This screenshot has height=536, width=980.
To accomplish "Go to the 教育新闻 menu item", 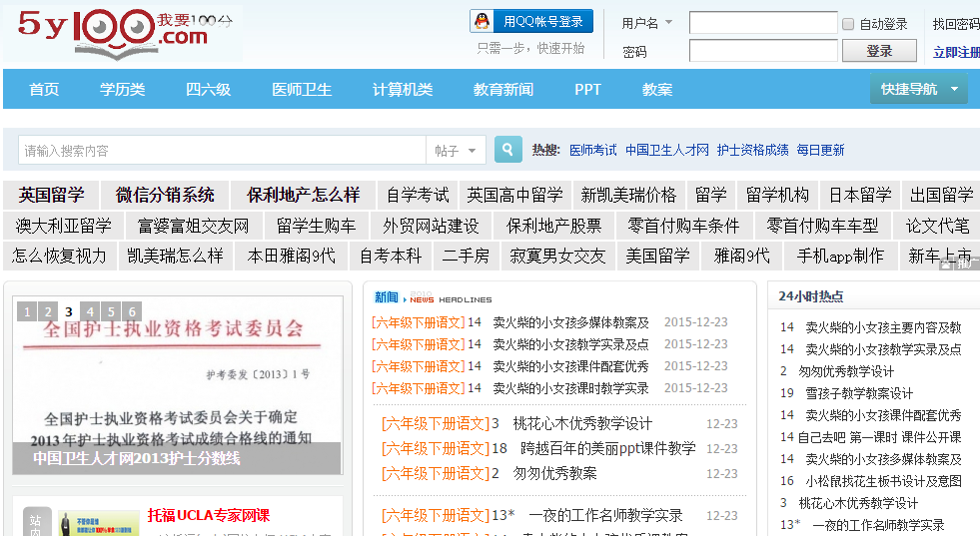I will click(x=503, y=90).
